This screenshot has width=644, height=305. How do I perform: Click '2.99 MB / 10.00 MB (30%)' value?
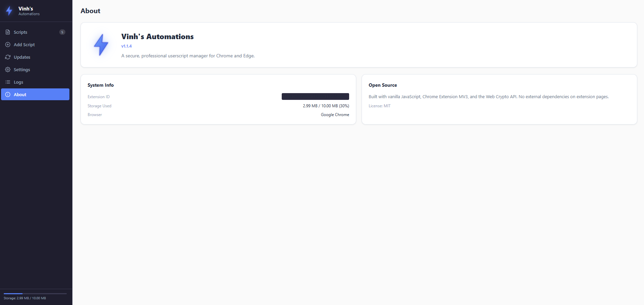coord(326,106)
